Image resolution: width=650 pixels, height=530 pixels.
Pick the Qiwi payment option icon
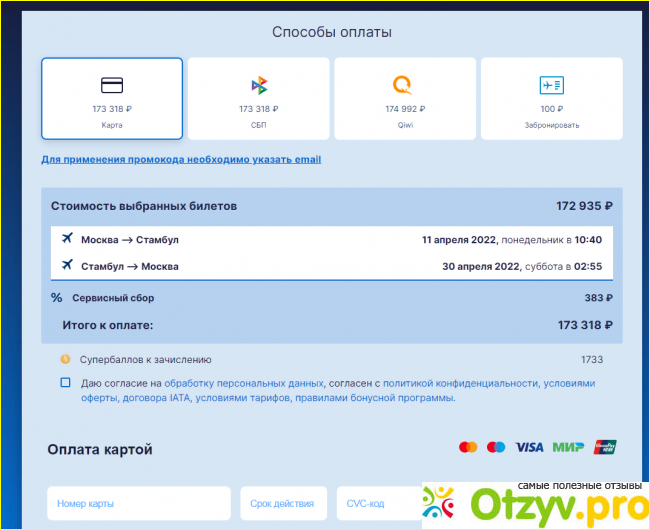(x=404, y=85)
